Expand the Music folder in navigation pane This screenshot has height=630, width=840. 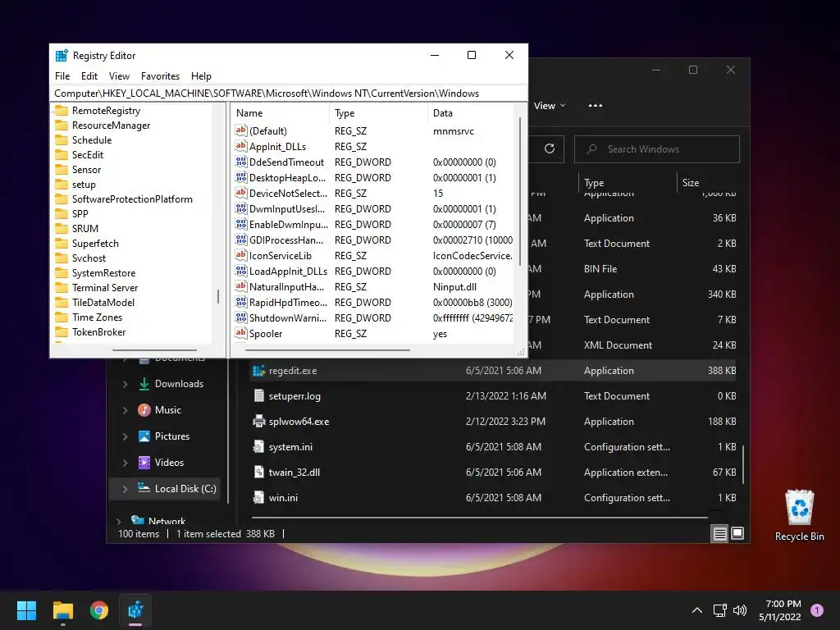pyautogui.click(x=125, y=410)
